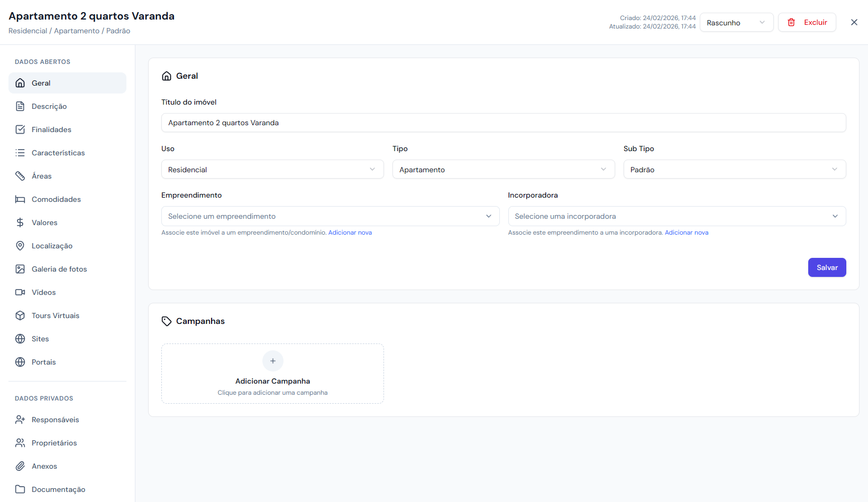Click the map pin Localização icon
868x502 pixels.
[20, 246]
